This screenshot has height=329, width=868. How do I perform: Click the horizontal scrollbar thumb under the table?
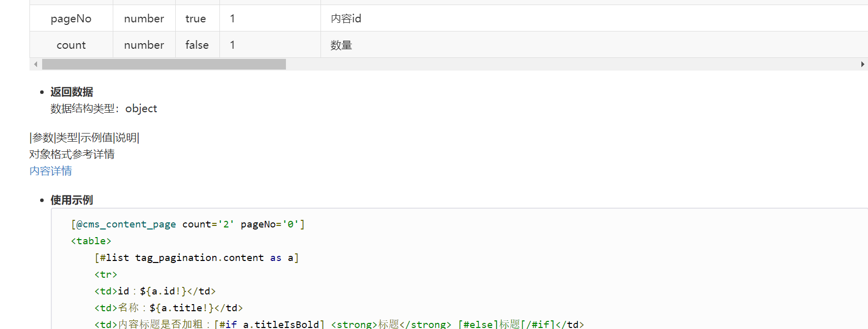164,64
